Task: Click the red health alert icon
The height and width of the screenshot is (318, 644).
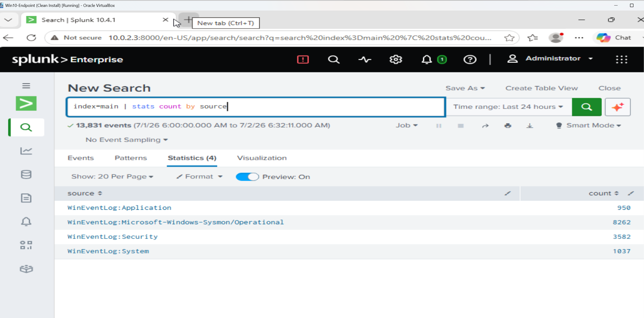Action: tap(303, 60)
